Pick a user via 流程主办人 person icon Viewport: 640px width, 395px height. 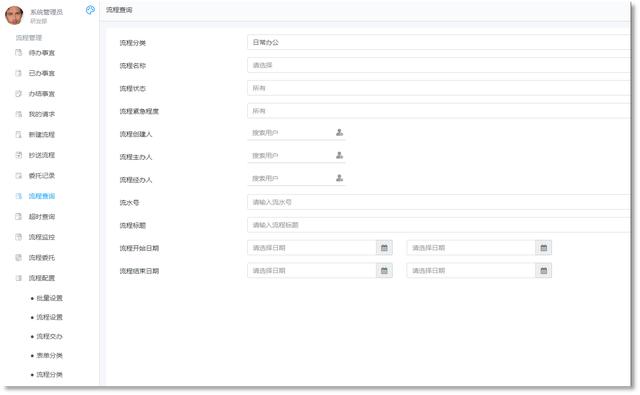tap(339, 155)
